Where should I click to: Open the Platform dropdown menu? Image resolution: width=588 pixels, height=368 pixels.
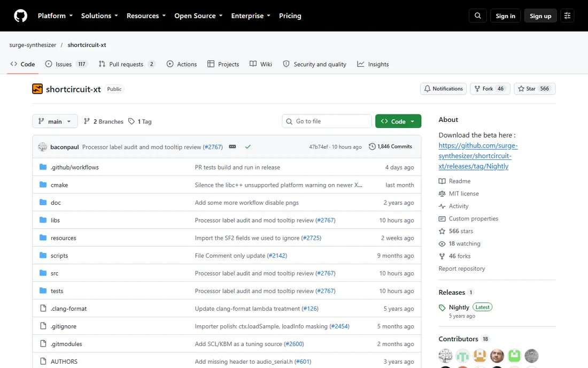56,16
